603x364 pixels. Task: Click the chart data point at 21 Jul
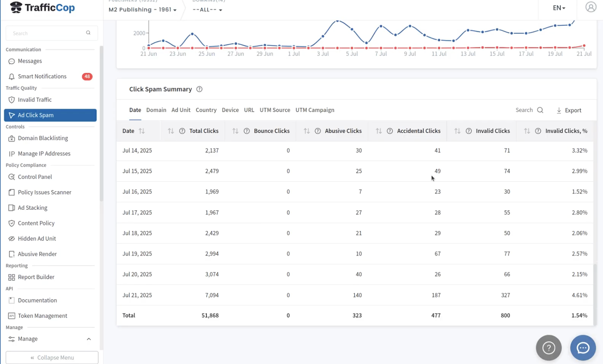coord(584,46)
